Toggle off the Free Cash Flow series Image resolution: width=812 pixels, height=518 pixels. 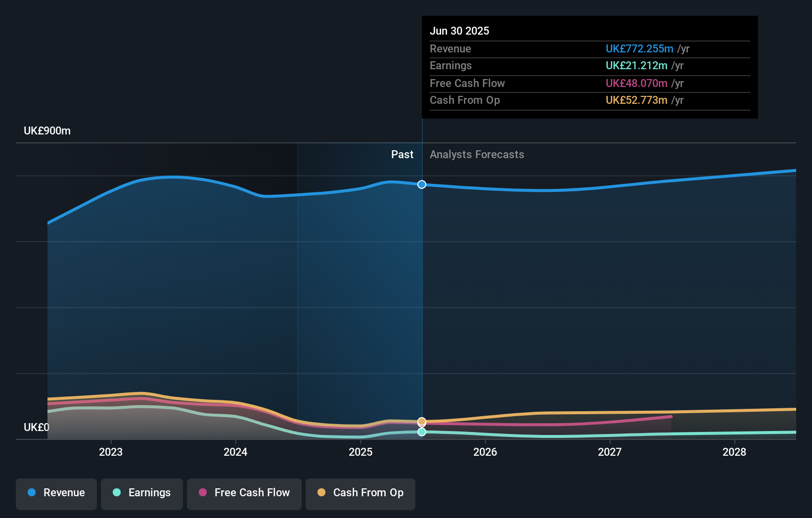coord(244,493)
